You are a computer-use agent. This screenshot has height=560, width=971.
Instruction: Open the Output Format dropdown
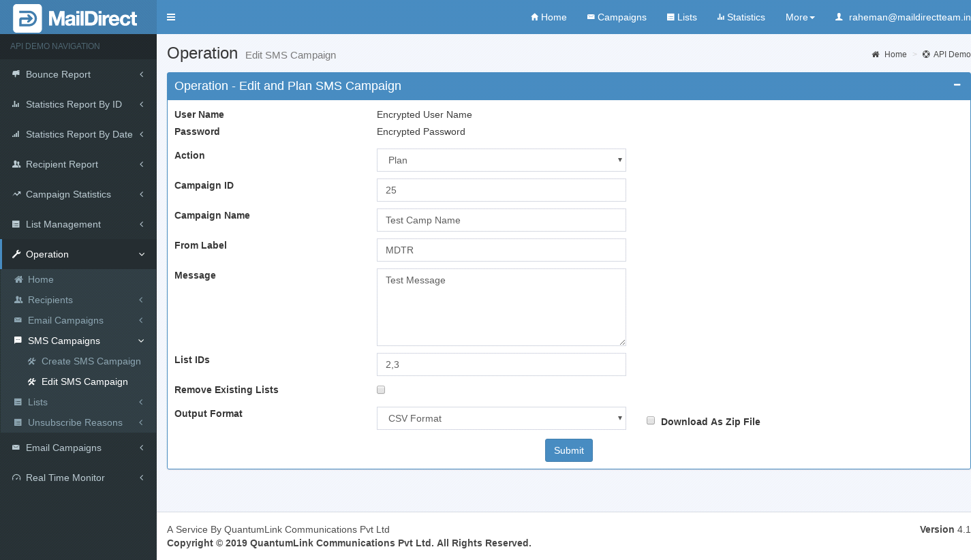point(501,418)
